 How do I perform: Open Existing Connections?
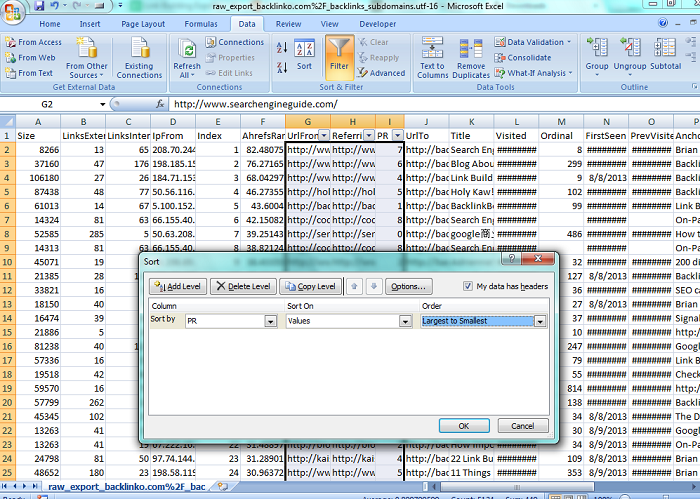(x=139, y=58)
